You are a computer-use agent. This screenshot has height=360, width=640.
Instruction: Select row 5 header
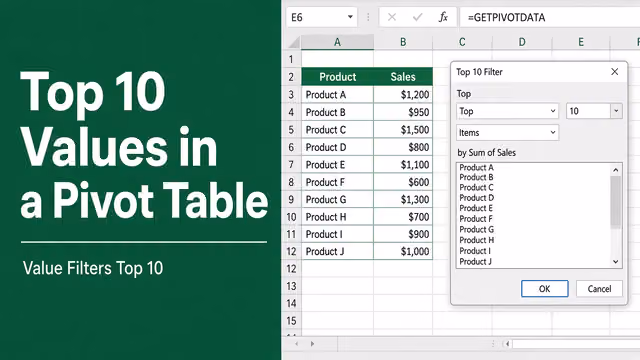291,130
